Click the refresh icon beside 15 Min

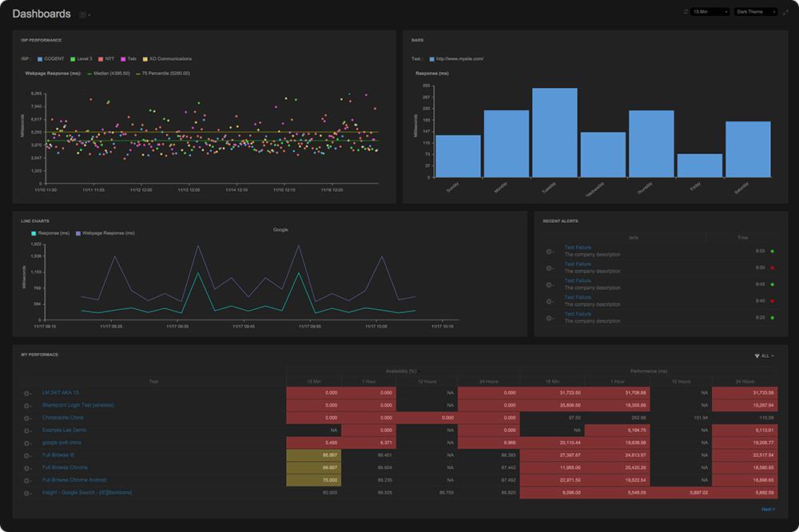tap(686, 12)
